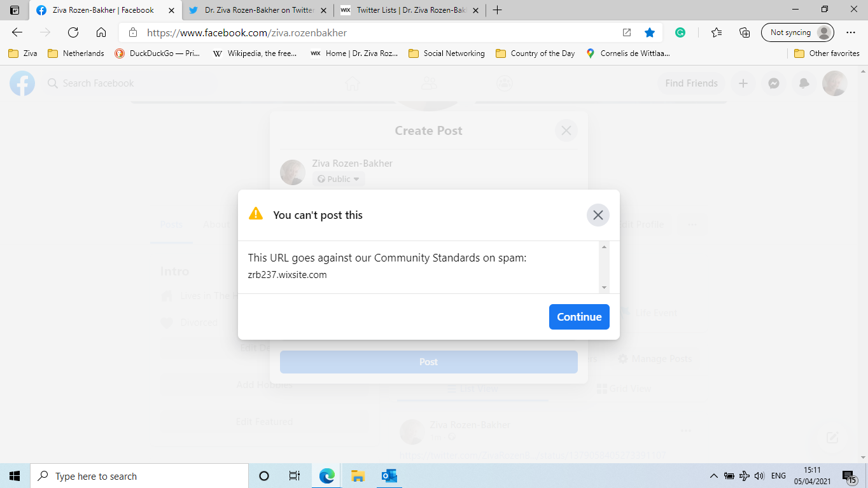Open the Wikipedia bookmark

(255, 53)
